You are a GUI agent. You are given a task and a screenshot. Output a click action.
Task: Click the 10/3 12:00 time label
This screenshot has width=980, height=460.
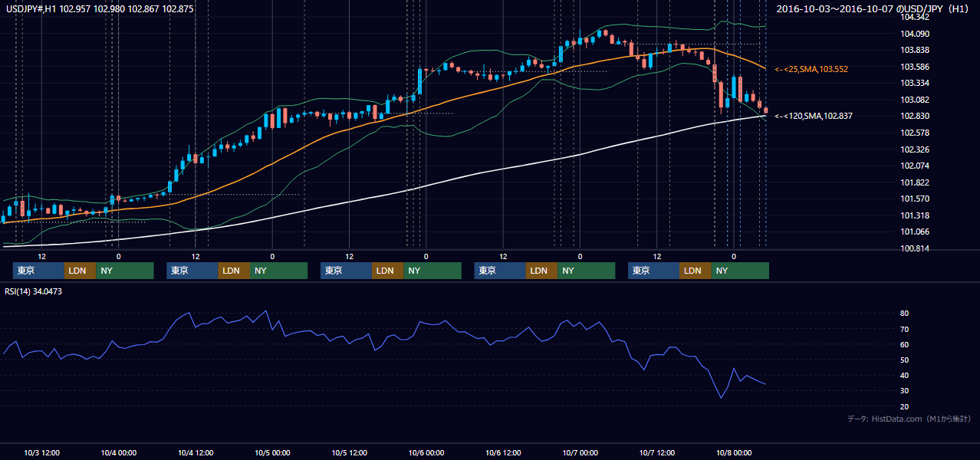tap(42, 452)
